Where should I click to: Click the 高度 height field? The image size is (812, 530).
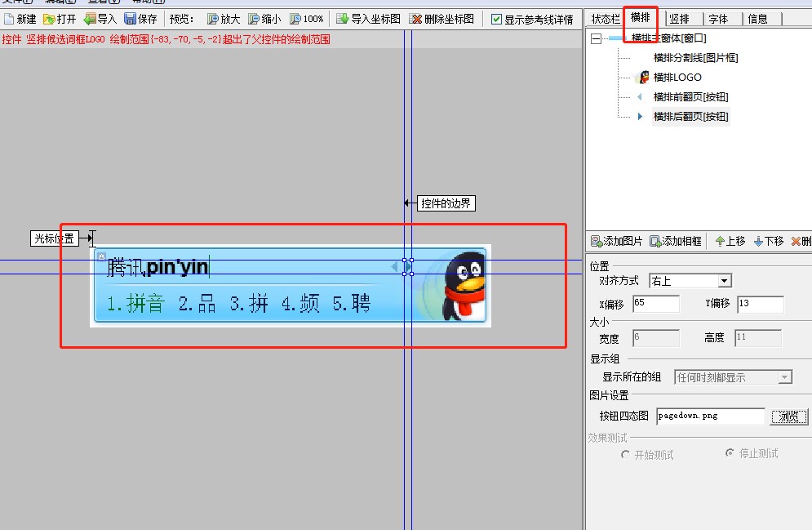click(758, 338)
